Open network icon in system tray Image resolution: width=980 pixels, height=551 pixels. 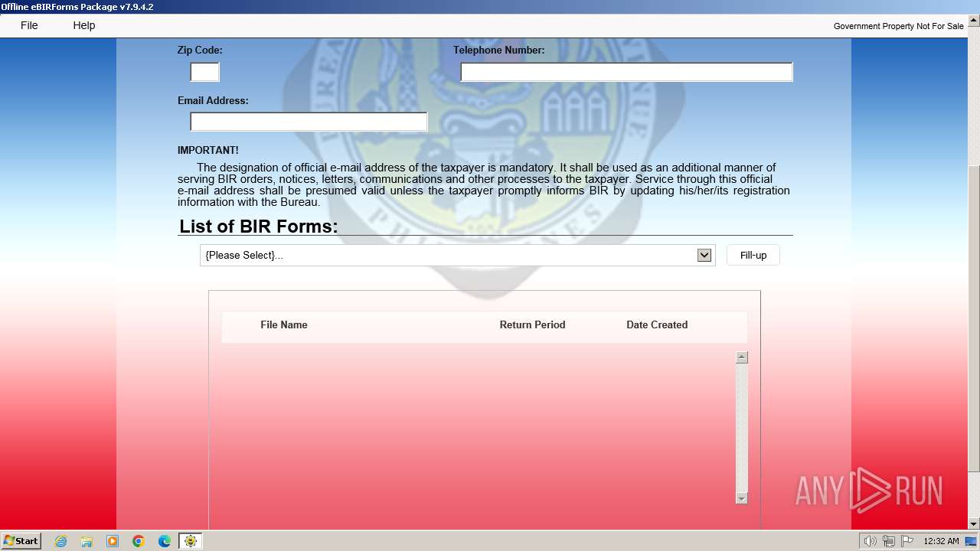889,541
